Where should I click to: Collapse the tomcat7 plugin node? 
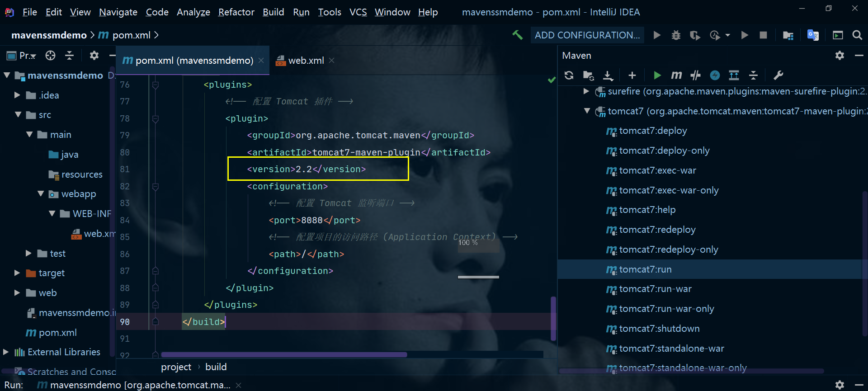pos(587,111)
